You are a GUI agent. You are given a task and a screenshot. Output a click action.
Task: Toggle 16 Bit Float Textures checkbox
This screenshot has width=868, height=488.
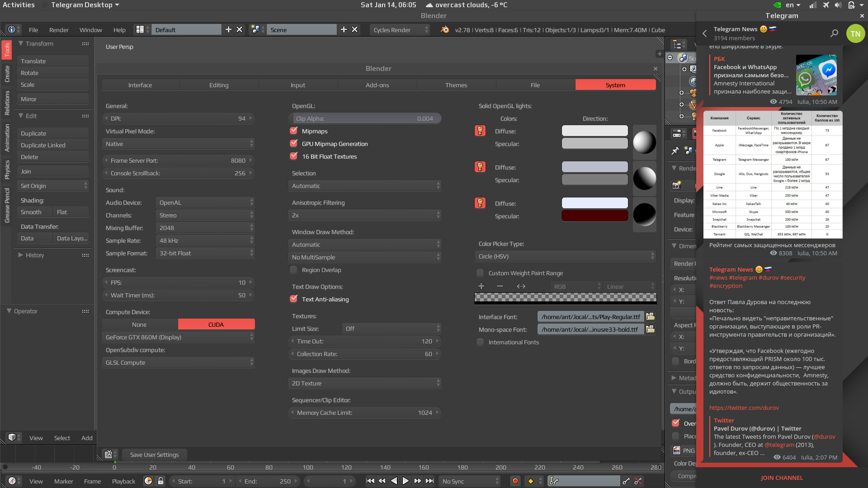(x=293, y=156)
